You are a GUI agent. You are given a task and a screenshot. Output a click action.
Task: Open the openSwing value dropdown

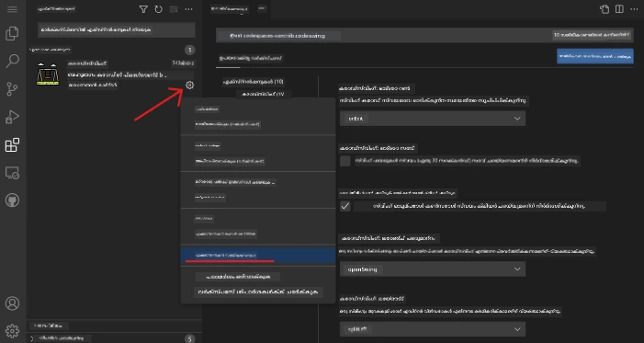(x=433, y=269)
